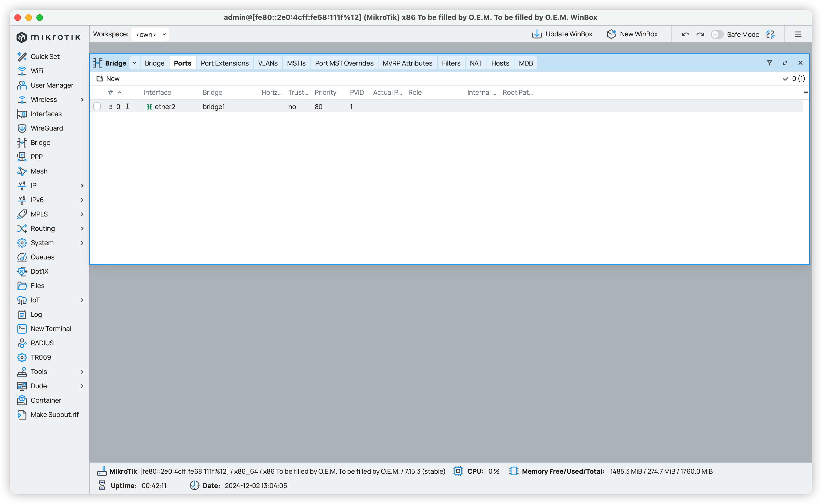Click the drag handle of row 0
The height and width of the screenshot is (504, 822).
pos(111,107)
